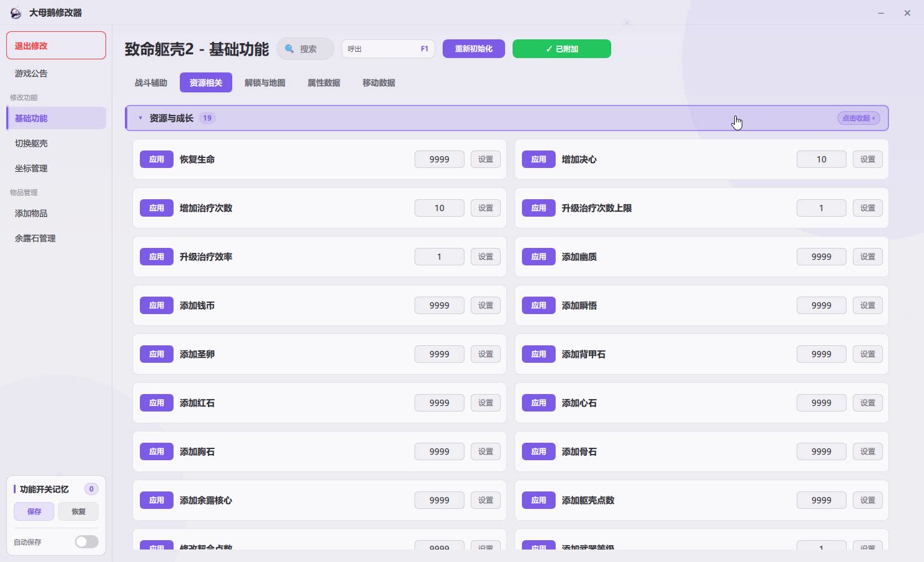
Task: Open 设置 for 升级治疗次数上限
Action: pyautogui.click(x=868, y=208)
